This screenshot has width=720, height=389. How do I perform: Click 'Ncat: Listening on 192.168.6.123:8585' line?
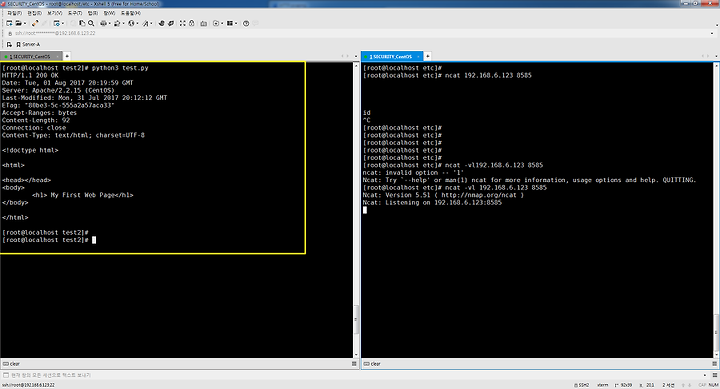point(432,203)
